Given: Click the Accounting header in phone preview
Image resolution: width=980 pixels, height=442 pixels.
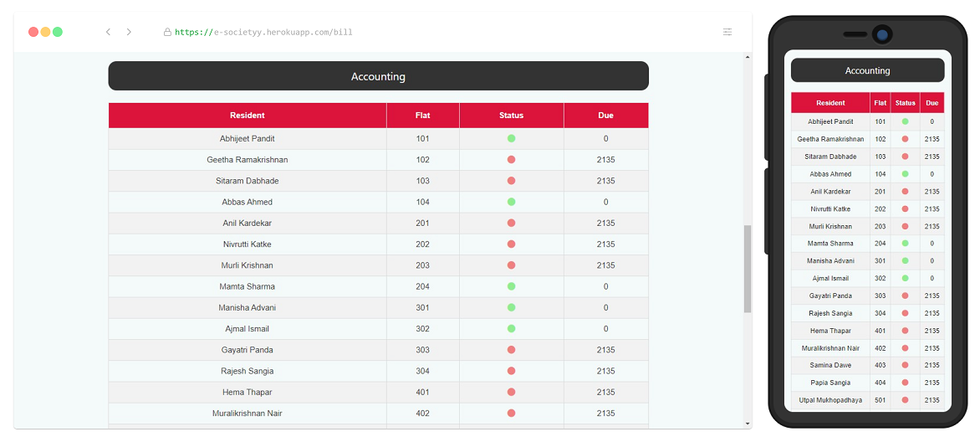Looking at the screenshot, I should tap(867, 71).
